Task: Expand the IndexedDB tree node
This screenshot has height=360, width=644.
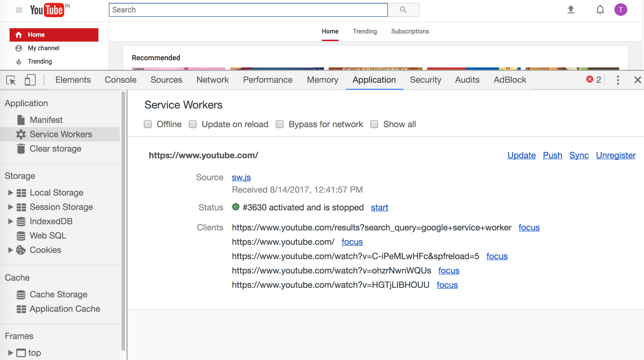Action: coord(10,221)
